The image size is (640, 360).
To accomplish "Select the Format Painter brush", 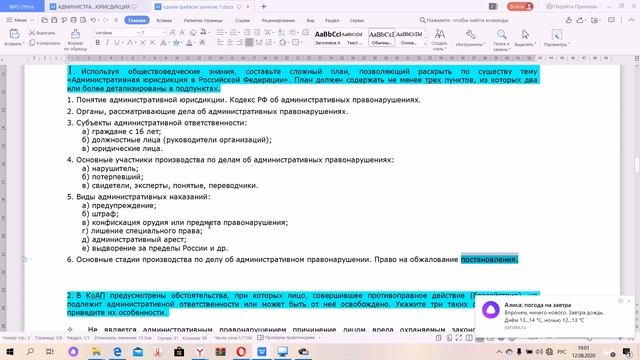I will [76, 34].
